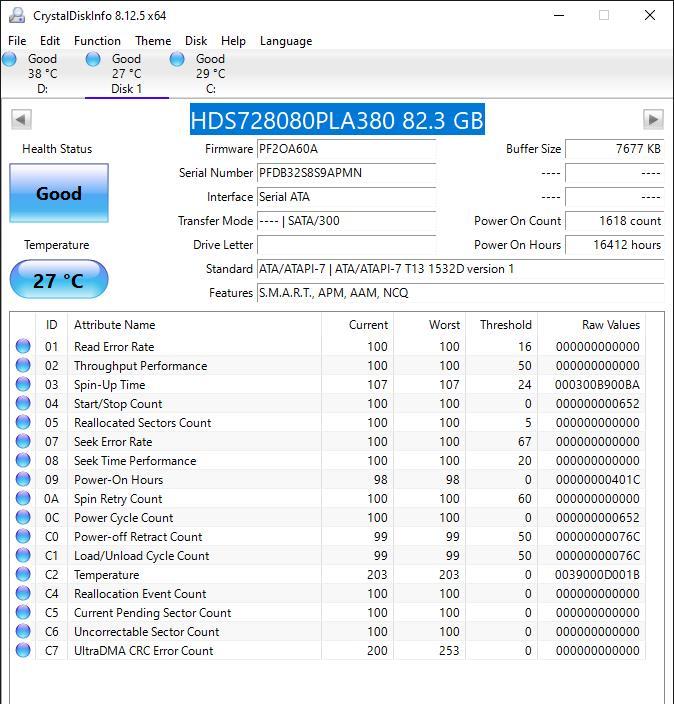Image resolution: width=674 pixels, height=704 pixels.
Task: Select the Disk 1 status orb
Action: [93, 59]
